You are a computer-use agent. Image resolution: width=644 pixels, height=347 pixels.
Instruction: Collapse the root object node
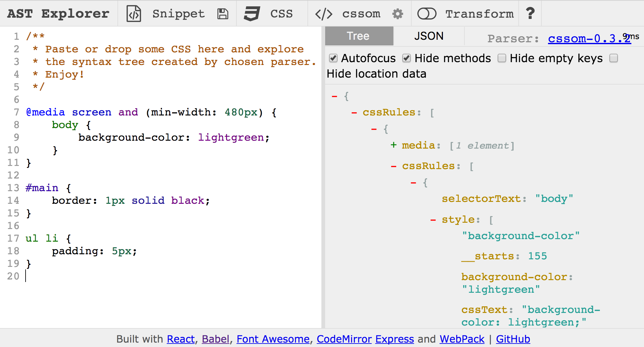(335, 96)
